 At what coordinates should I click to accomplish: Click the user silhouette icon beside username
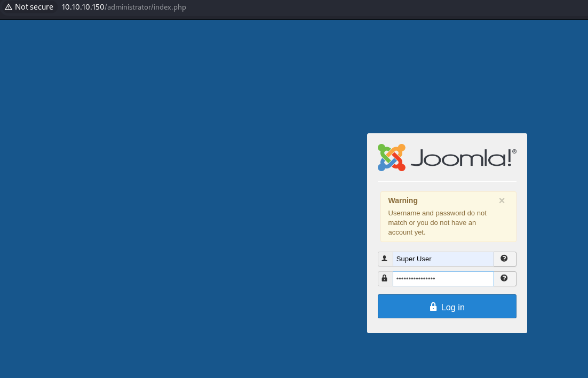[385, 259]
